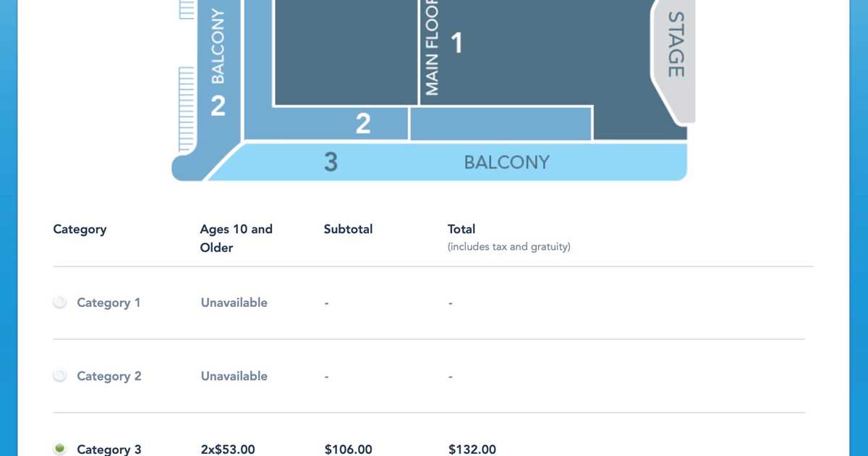Select the Category 2 radio button
This screenshot has height=456, width=868.
point(60,376)
